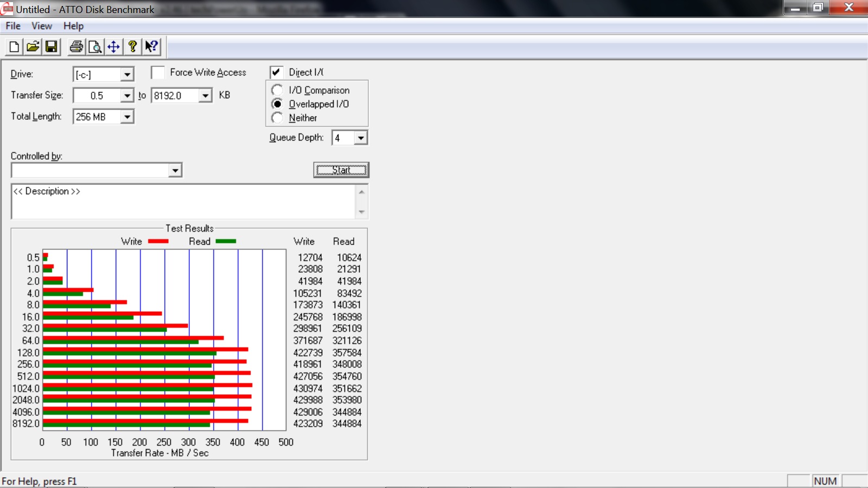
Task: Print the benchmark results icon
Action: tap(76, 47)
